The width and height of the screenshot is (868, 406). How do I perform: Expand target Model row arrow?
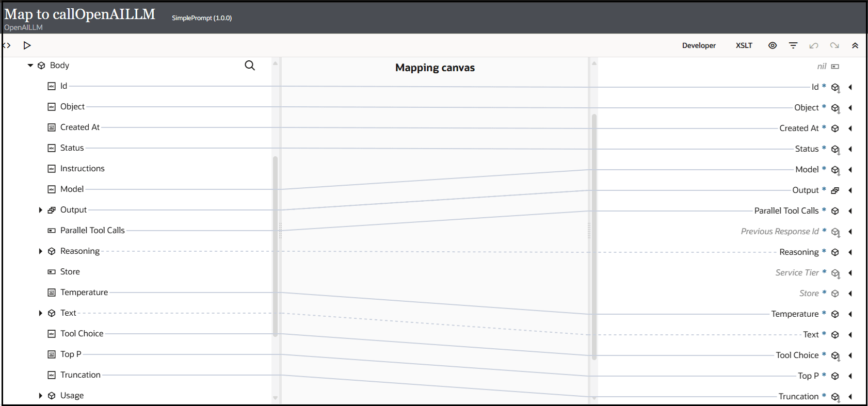850,170
